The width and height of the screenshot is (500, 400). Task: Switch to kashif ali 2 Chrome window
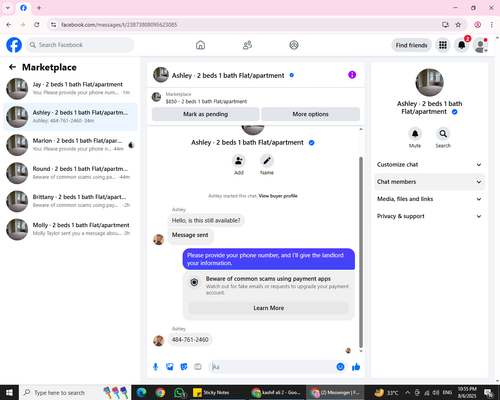pyautogui.click(x=276, y=393)
